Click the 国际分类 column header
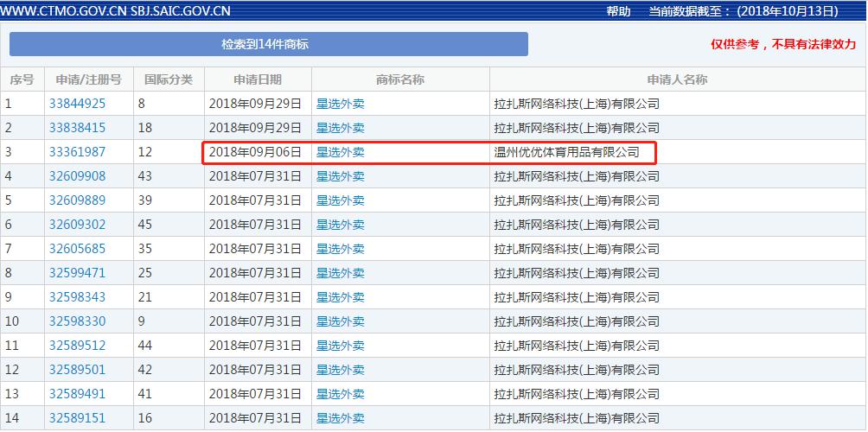 169,79
